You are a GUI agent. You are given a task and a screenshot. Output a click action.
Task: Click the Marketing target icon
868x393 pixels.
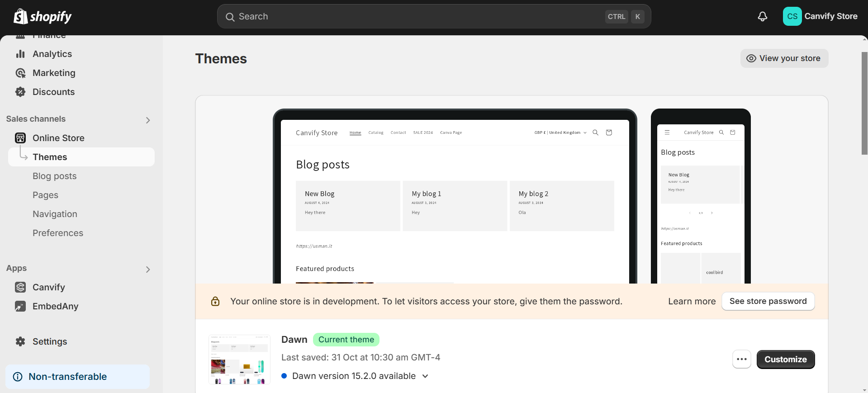(20, 73)
